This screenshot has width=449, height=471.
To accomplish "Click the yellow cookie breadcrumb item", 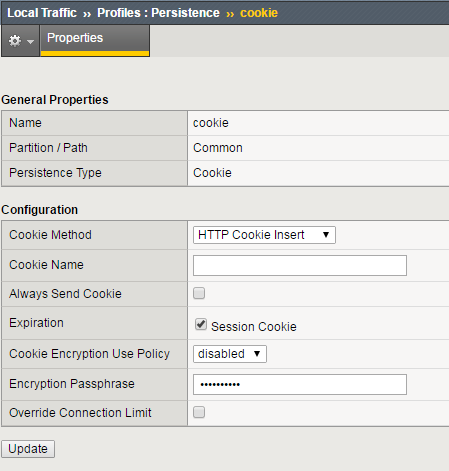I will [259, 13].
